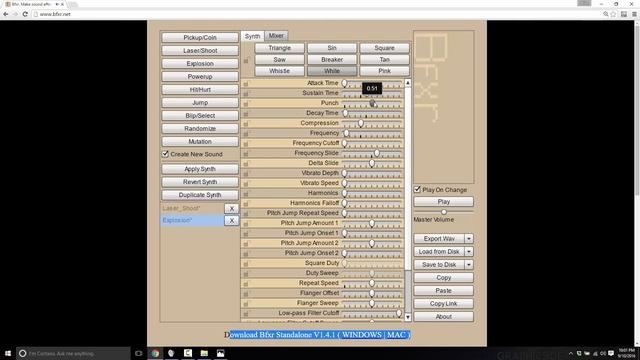Generate a Powerup sound

point(200,77)
